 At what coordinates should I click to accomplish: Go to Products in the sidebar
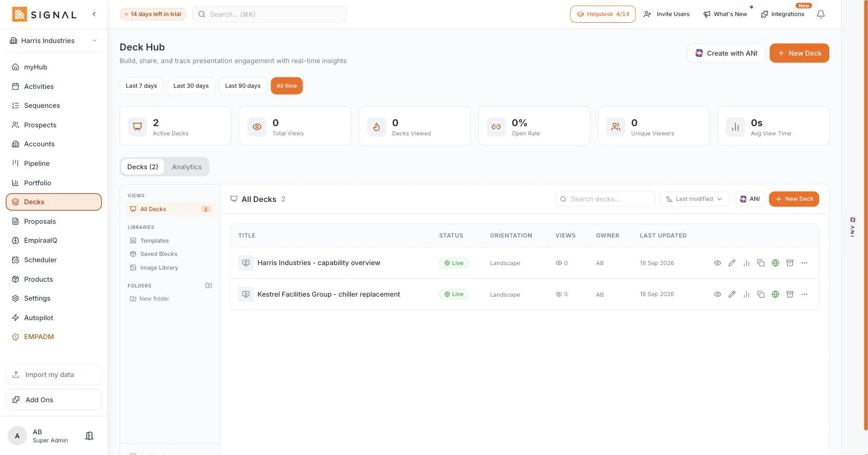pyautogui.click(x=54, y=279)
